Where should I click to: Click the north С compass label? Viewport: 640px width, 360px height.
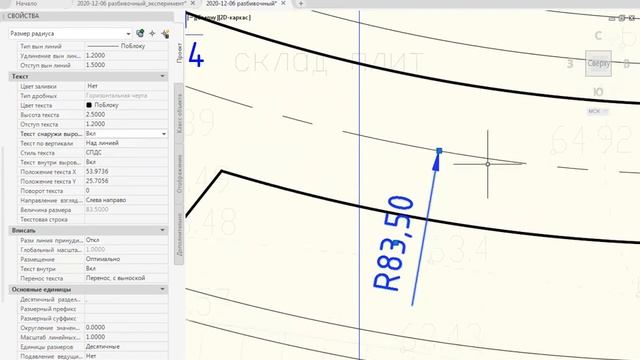[x=598, y=36]
